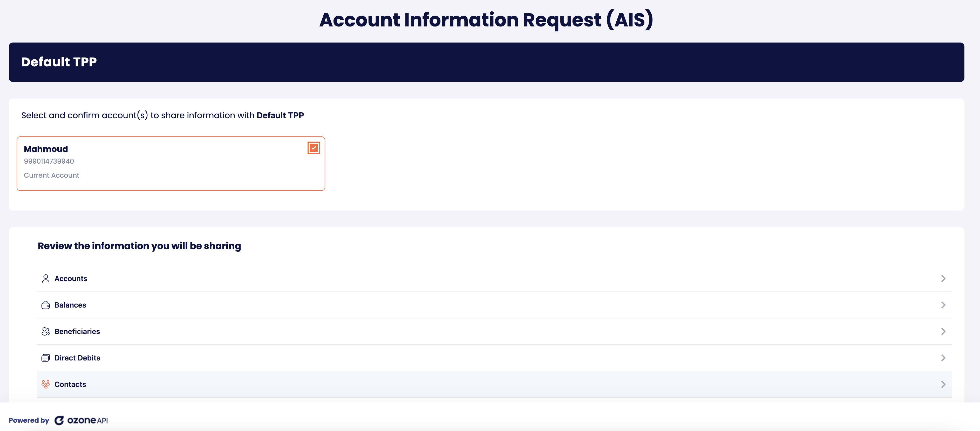Image resolution: width=980 pixels, height=431 pixels.
Task: Expand the Beneficiaries row chevron
Action: click(x=943, y=331)
